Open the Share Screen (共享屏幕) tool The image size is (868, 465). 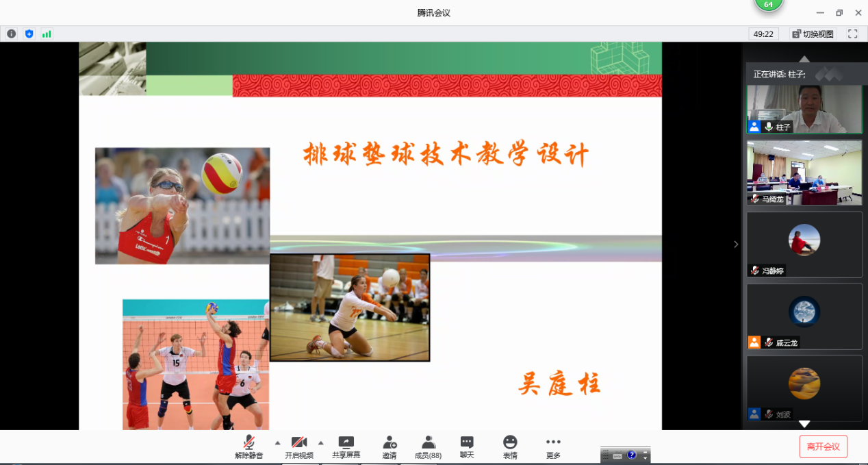click(x=346, y=447)
